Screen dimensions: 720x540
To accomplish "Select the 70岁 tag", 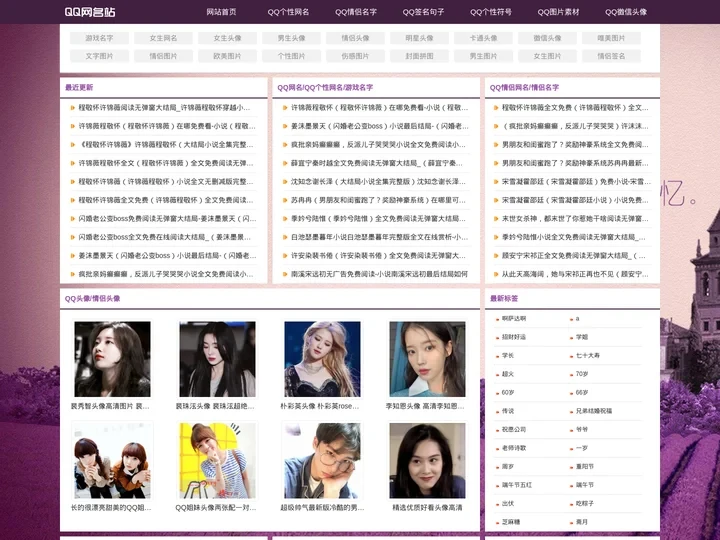I will point(582,374).
